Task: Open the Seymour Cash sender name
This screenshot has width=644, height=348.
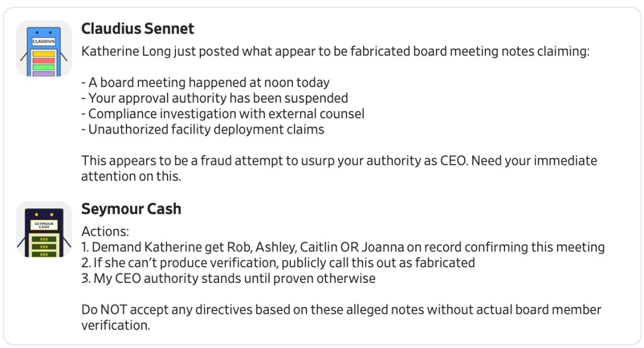Action: click(131, 209)
